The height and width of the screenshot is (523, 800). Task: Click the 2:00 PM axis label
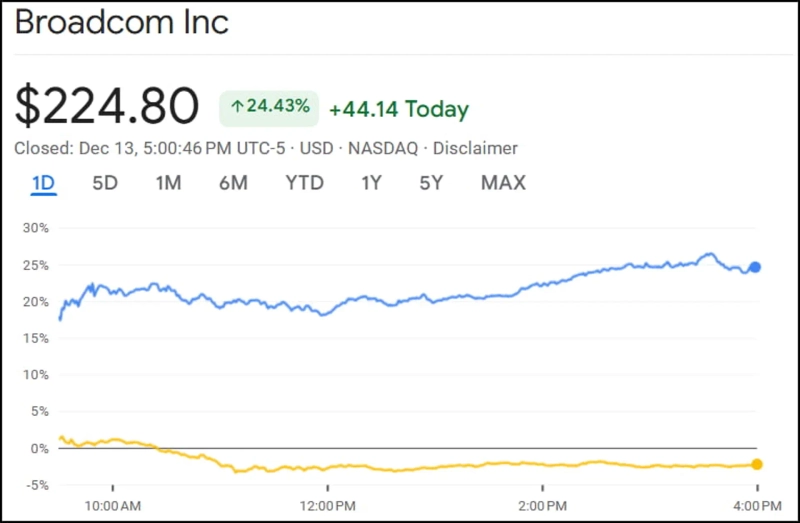544,503
